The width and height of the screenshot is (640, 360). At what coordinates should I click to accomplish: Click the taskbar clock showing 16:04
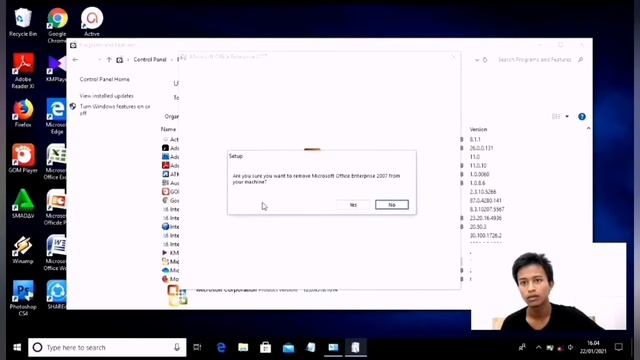[x=593, y=347]
